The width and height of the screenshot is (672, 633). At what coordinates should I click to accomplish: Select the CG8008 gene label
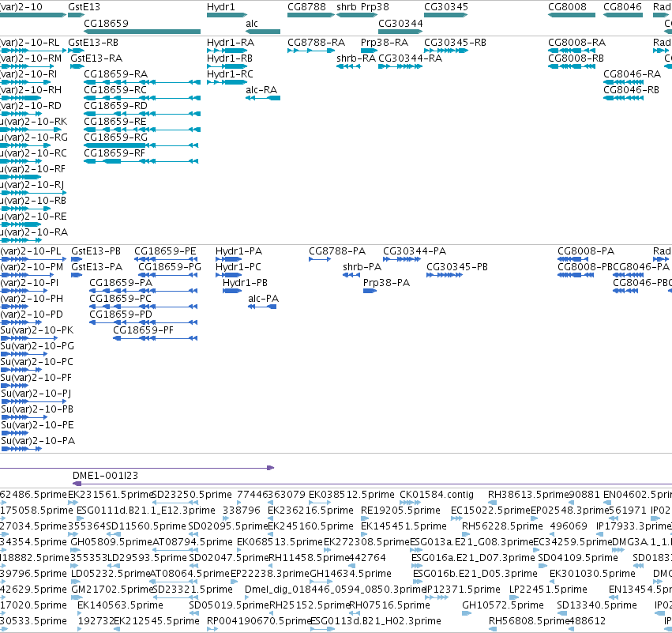point(568,7)
